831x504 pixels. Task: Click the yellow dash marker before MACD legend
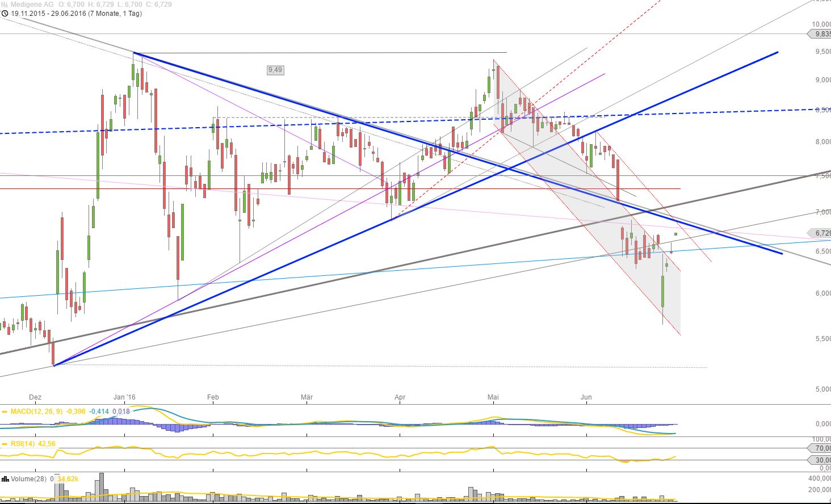click(x=4, y=411)
